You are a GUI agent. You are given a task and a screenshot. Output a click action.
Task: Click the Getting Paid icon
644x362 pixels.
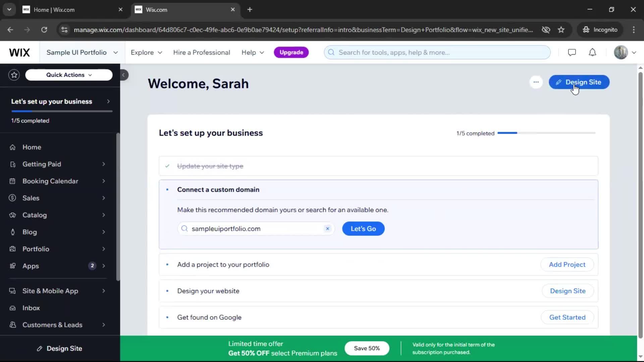coord(12,164)
